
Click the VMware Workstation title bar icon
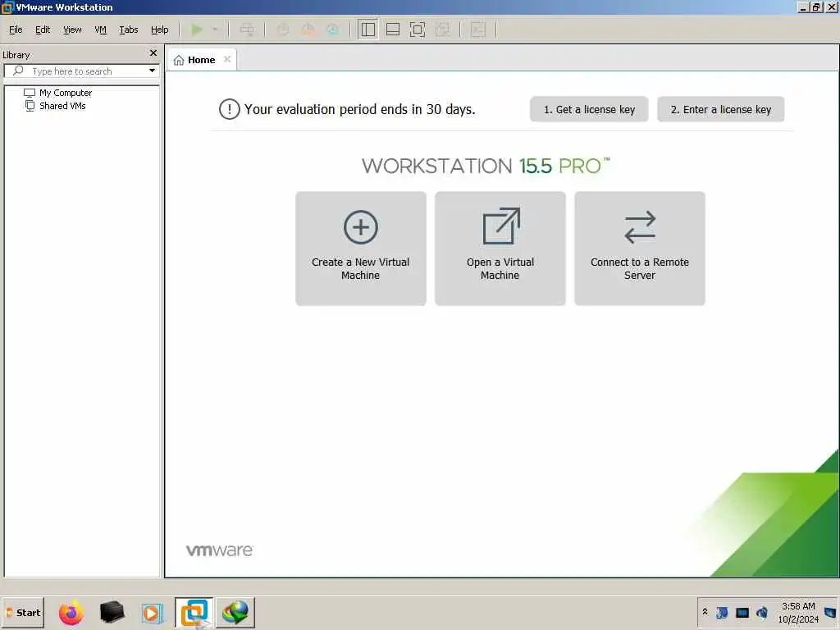pos(7,7)
